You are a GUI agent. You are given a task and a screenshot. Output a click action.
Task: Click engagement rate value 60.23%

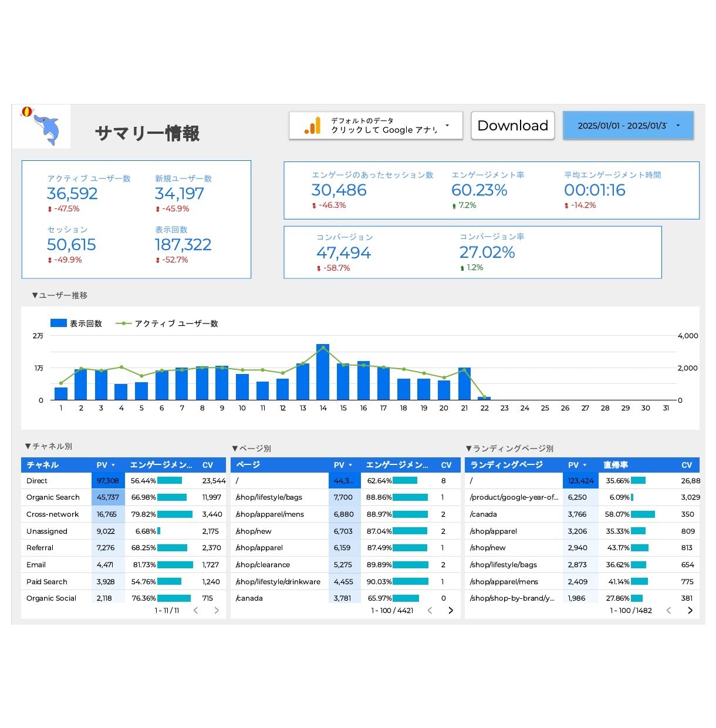coord(479,190)
